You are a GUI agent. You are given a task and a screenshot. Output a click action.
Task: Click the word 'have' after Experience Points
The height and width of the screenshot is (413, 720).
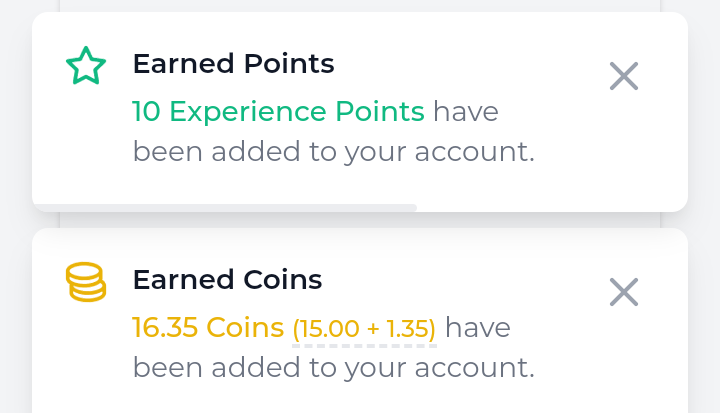click(465, 111)
